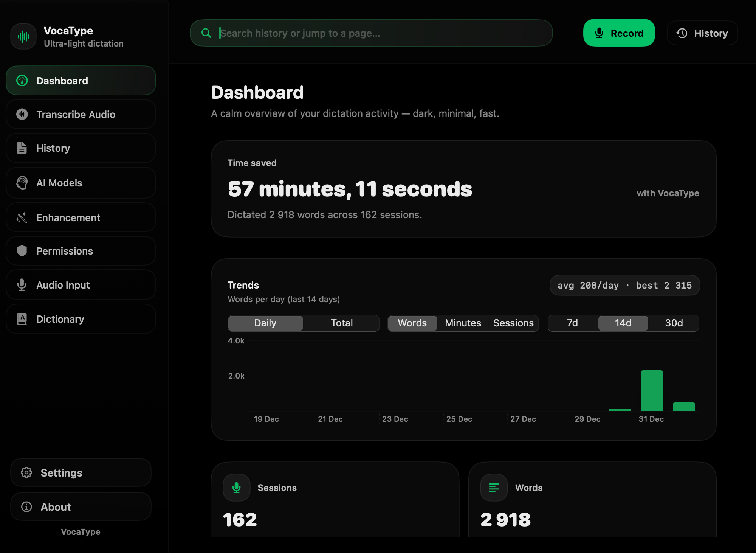Viewport: 756px width, 553px height.
Task: Show Sessions metric in trends chart
Action: tap(513, 323)
